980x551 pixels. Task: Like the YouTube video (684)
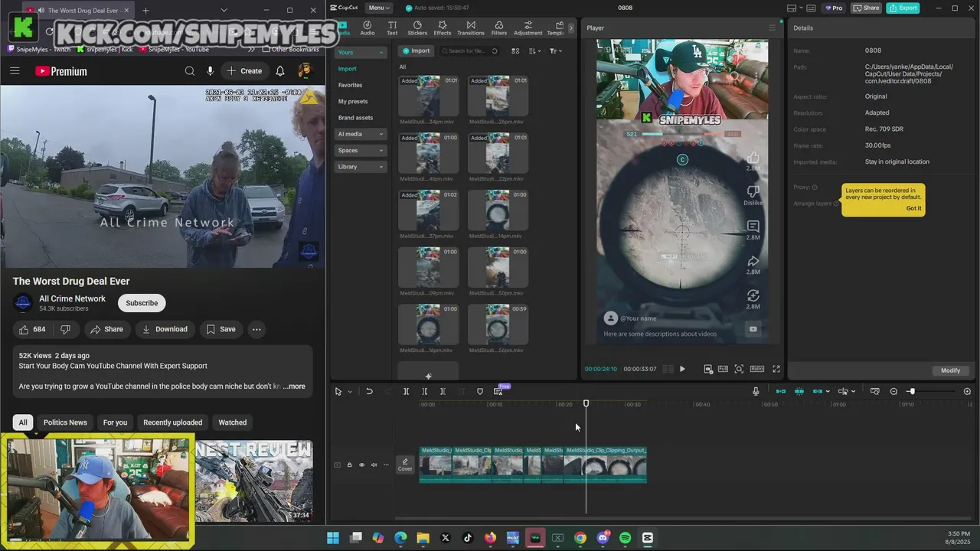[x=32, y=329]
